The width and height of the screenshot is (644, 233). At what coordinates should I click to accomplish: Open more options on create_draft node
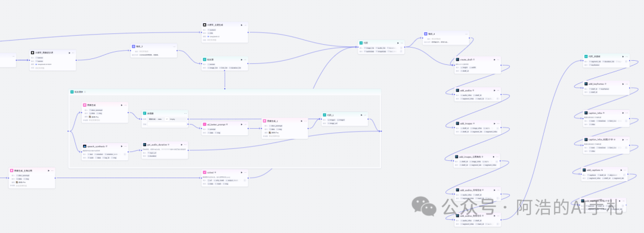(498, 60)
